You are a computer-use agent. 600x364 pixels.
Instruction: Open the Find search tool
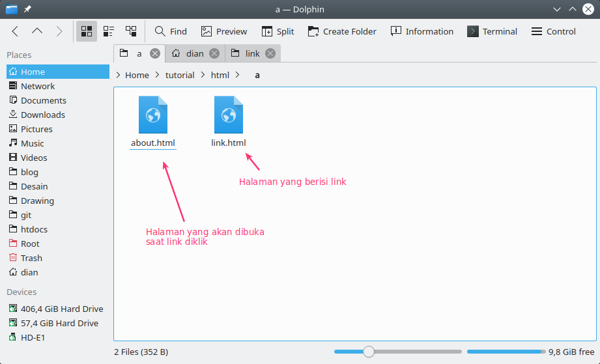click(x=171, y=31)
